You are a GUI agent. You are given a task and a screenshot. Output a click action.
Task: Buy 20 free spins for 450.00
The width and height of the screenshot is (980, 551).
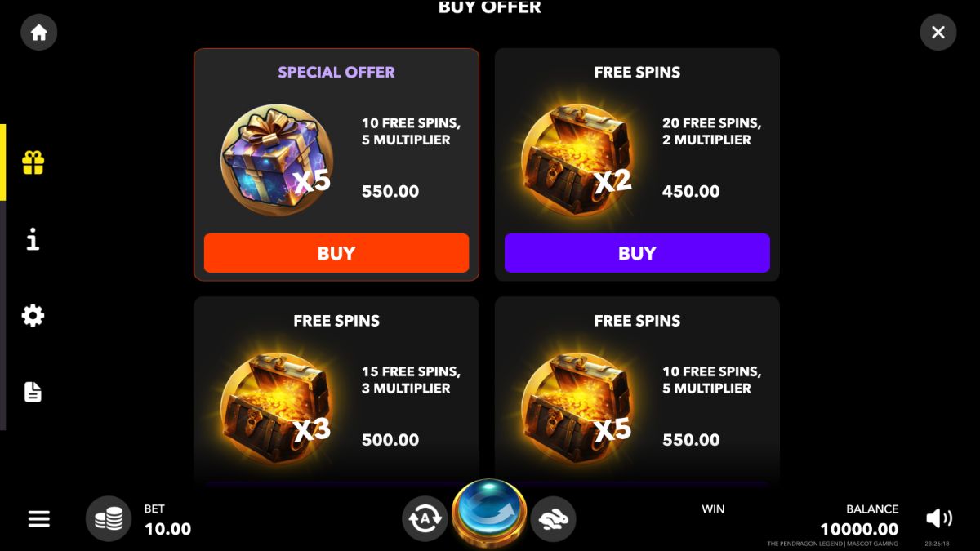[637, 253]
